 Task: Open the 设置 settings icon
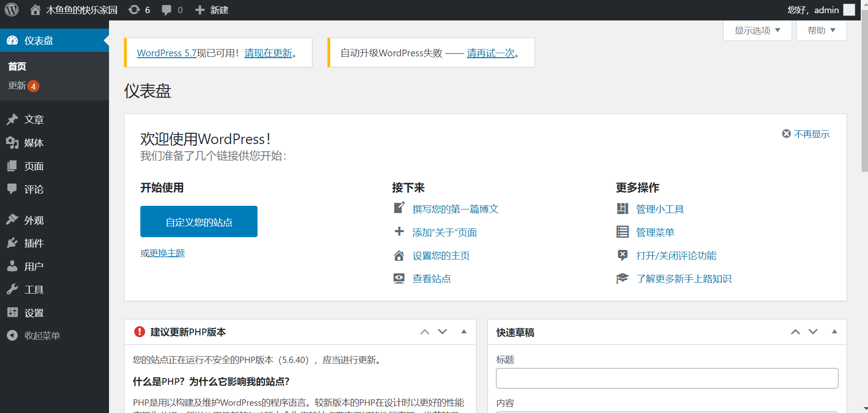pyautogui.click(x=12, y=313)
